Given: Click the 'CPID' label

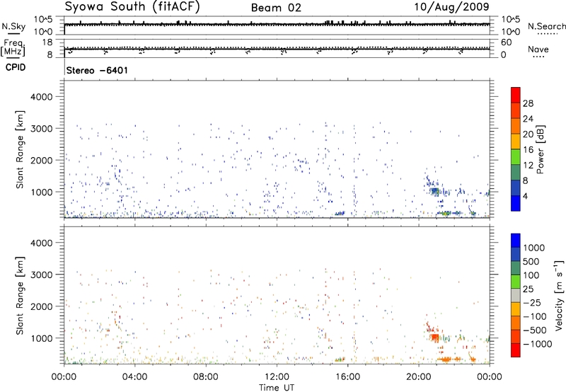Looking at the screenshot, I should [16, 67].
